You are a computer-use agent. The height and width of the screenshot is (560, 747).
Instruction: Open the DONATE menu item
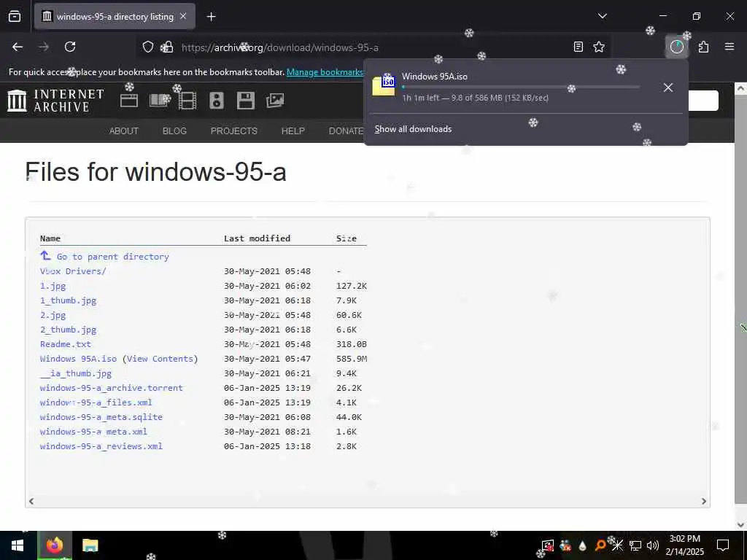(347, 131)
